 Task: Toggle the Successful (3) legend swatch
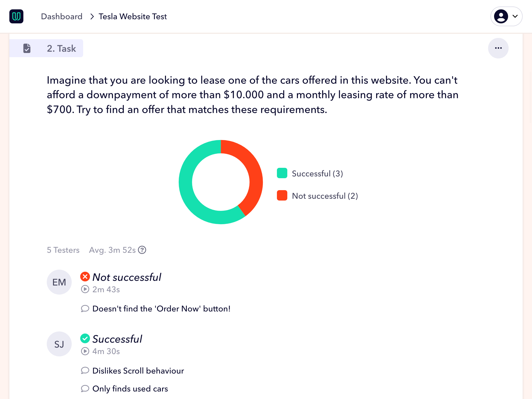pos(282,173)
